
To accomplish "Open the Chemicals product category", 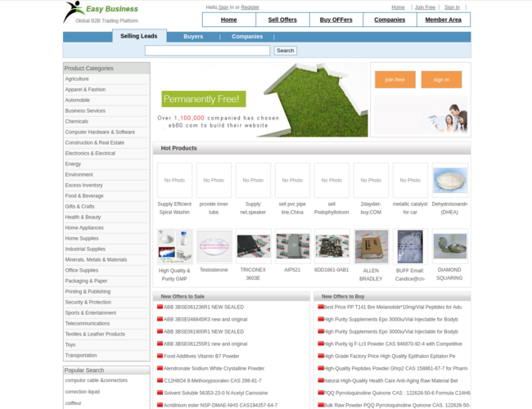I will (x=77, y=121).
